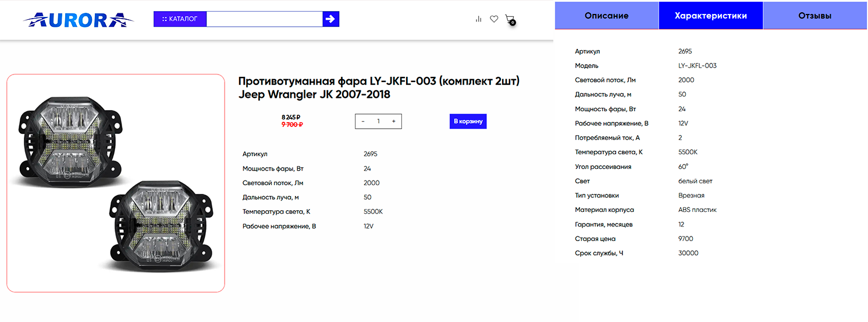
Task: Switch to the Описание tab
Action: pos(606,16)
